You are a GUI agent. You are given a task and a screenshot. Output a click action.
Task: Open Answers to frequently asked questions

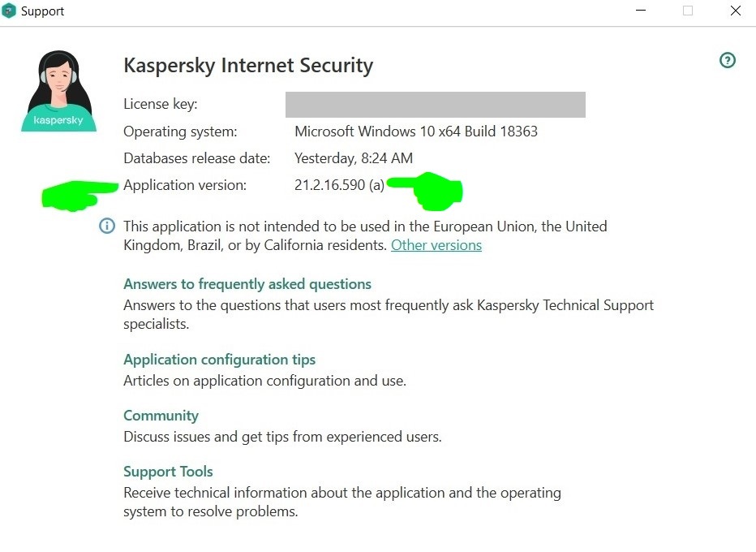(x=247, y=284)
